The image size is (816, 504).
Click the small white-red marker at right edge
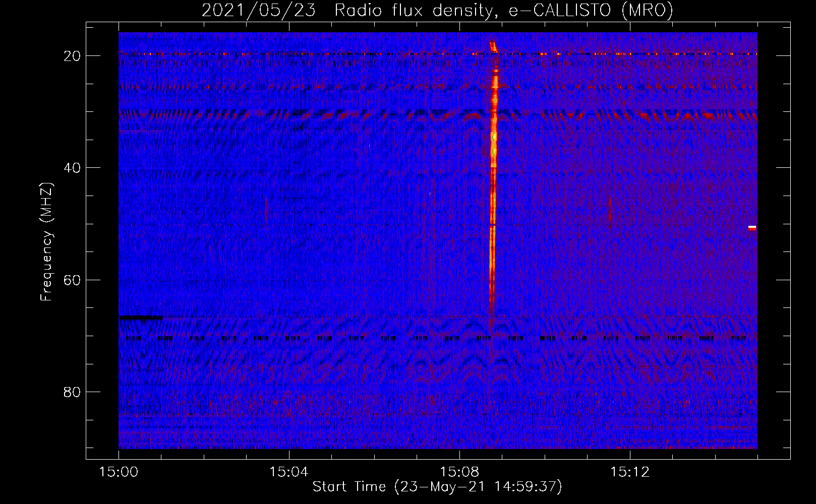point(752,228)
